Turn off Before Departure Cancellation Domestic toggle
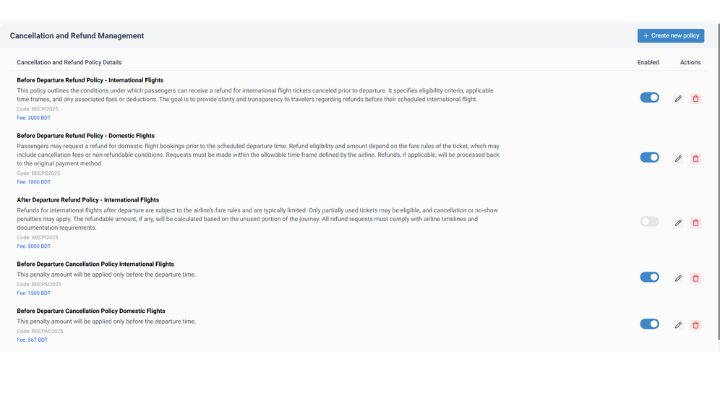The height and width of the screenshot is (405, 720). [649, 324]
